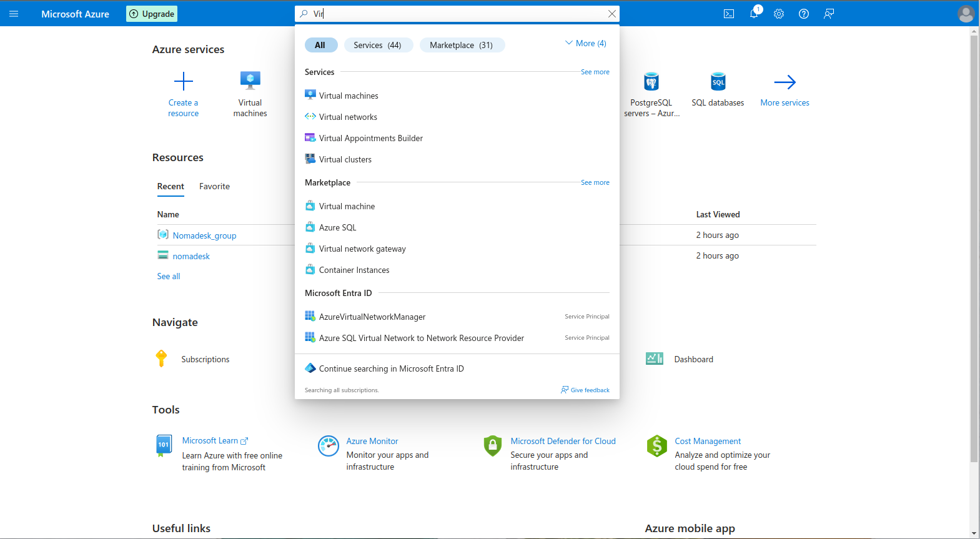
Task: Click See more beside Marketplace
Action: [x=595, y=182]
